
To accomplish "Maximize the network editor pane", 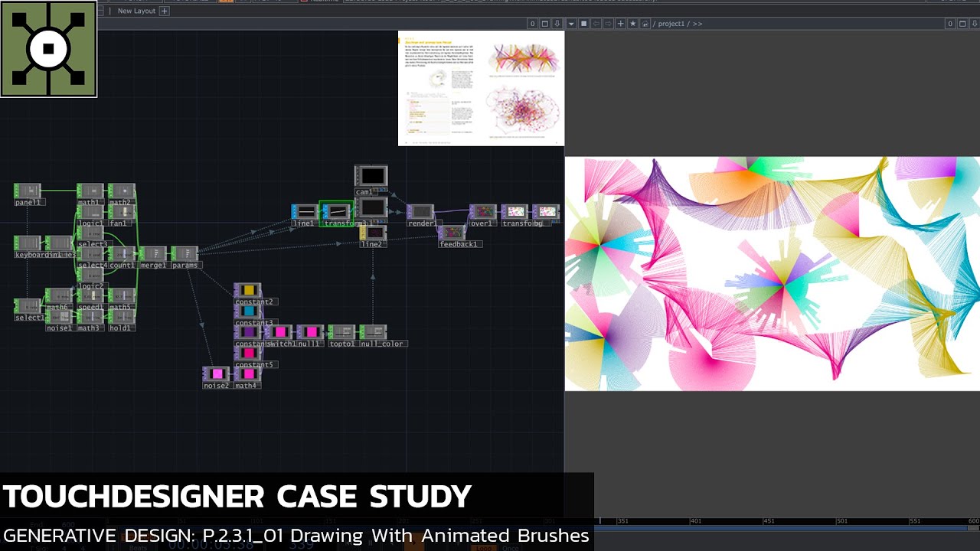I will (x=545, y=24).
